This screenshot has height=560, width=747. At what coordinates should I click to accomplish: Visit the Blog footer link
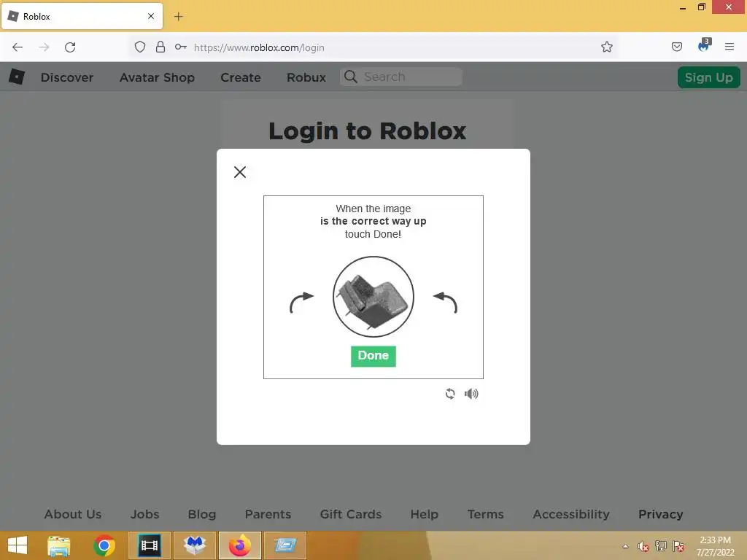point(202,514)
